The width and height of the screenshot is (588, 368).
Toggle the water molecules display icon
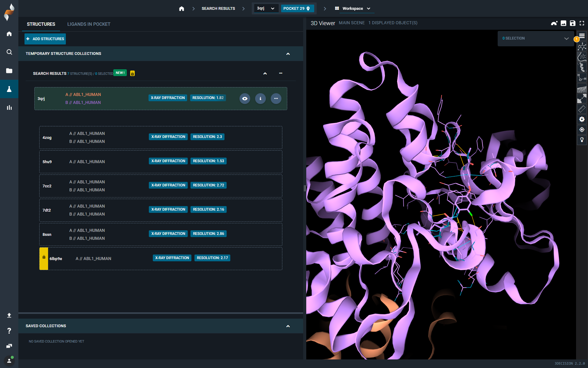(582, 77)
